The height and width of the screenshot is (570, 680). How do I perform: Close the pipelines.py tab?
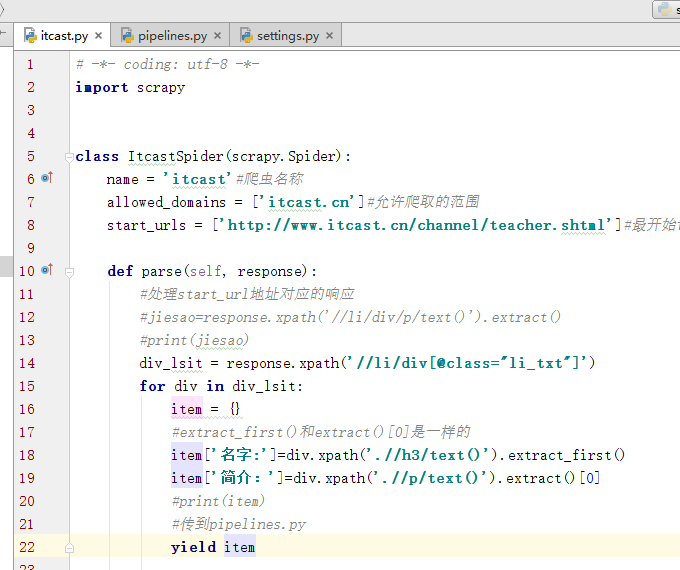[217, 36]
